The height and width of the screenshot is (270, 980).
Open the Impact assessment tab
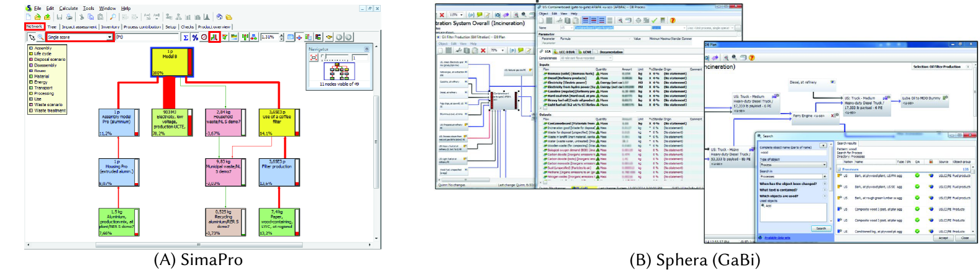coord(79,27)
